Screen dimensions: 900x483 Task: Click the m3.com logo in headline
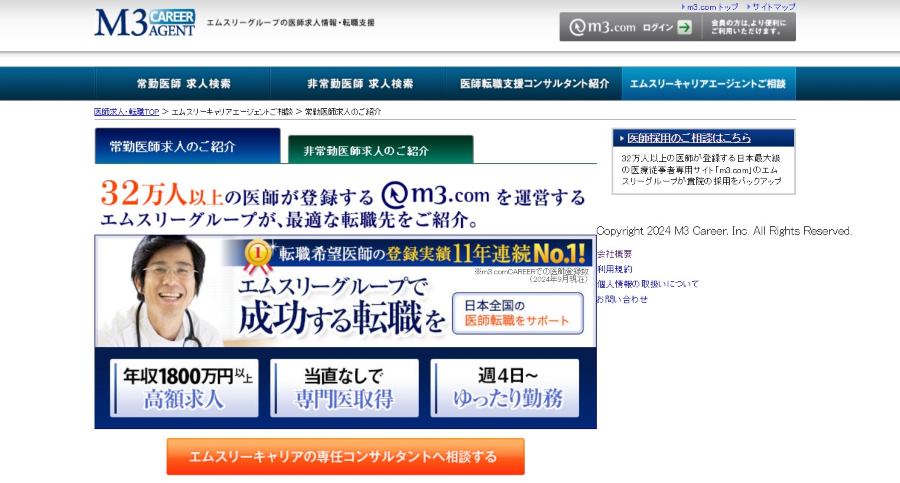pos(436,195)
